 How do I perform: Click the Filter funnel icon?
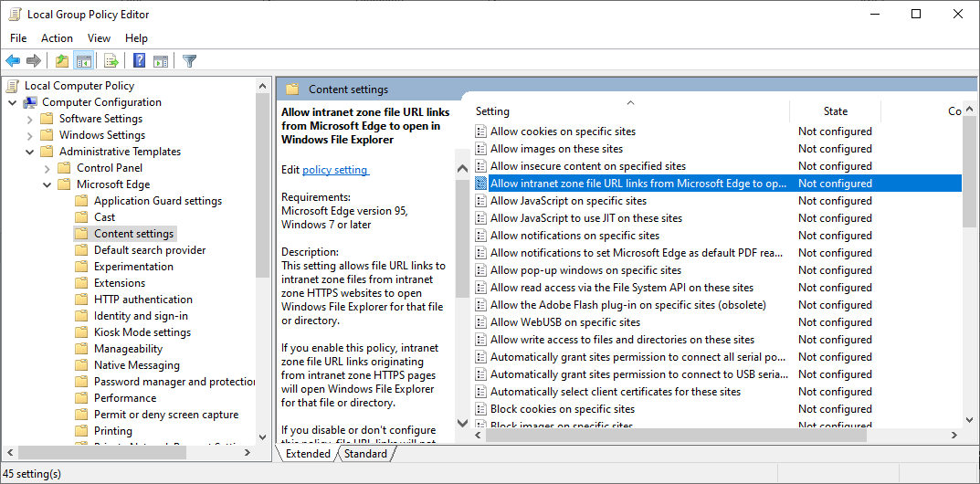189,61
